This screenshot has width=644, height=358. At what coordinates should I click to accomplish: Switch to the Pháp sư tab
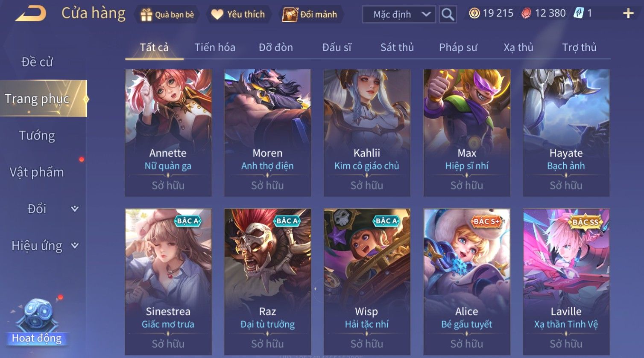click(458, 47)
